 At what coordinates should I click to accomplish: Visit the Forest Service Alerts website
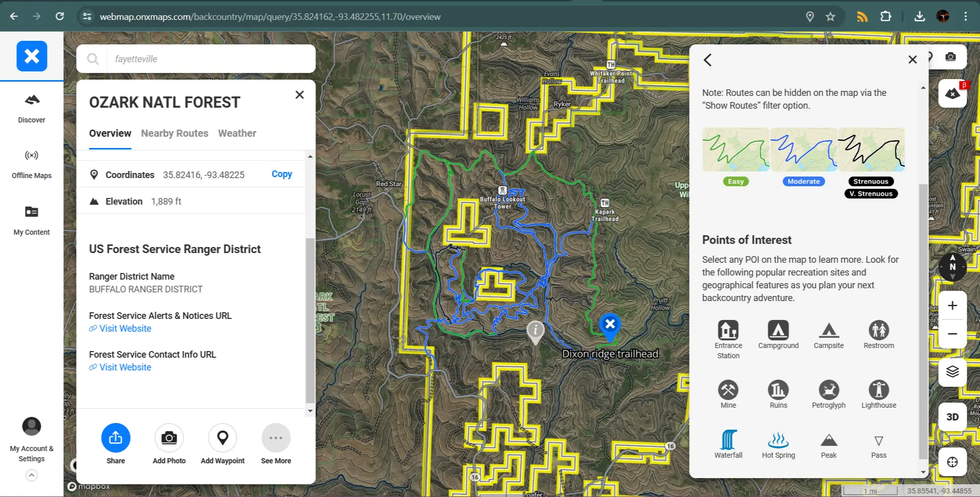click(125, 328)
